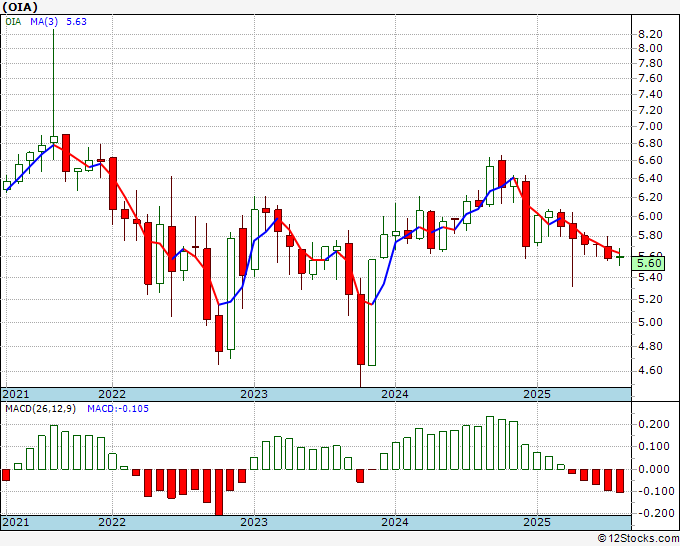Click the 8.00 price axis label

coord(650,48)
